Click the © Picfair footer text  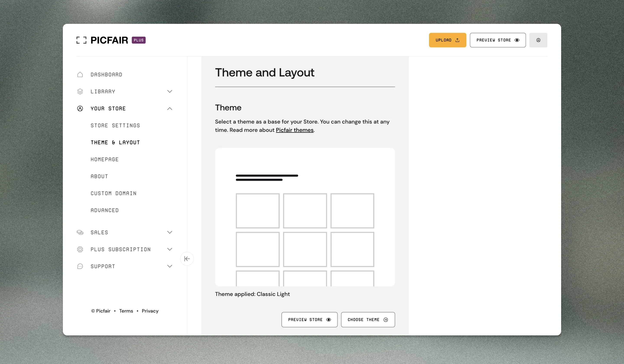[x=101, y=311]
